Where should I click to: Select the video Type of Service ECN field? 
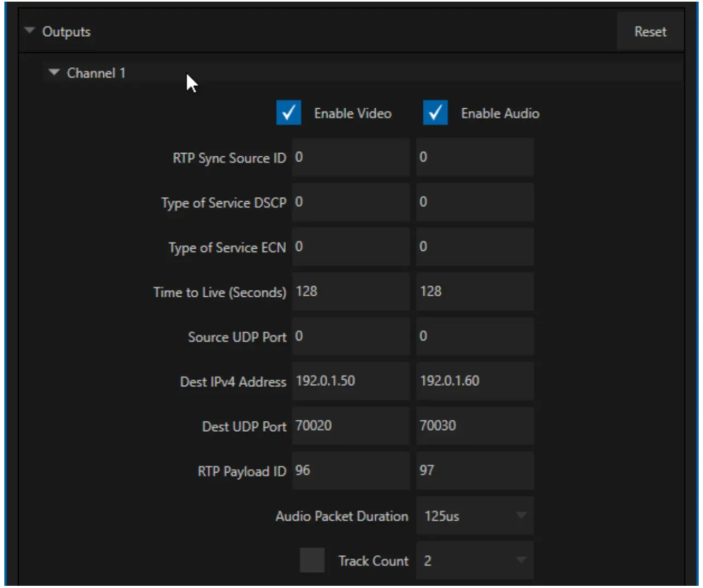click(350, 246)
